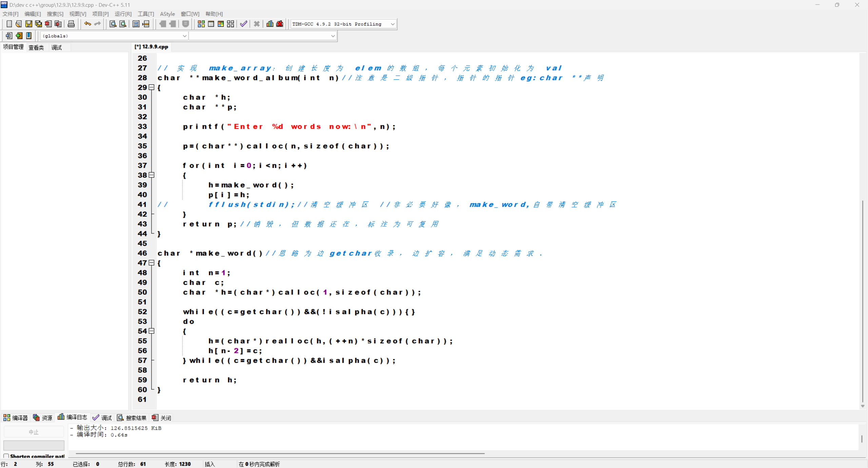Screen dimensions: 868x468
Task: Open the 运行[R] menu
Action: pyautogui.click(x=123, y=14)
